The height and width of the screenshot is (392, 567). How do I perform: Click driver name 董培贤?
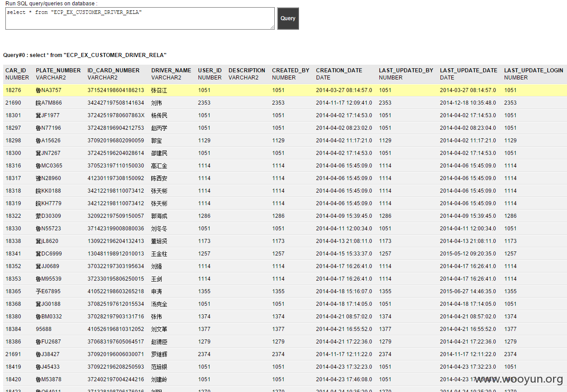[159, 241]
